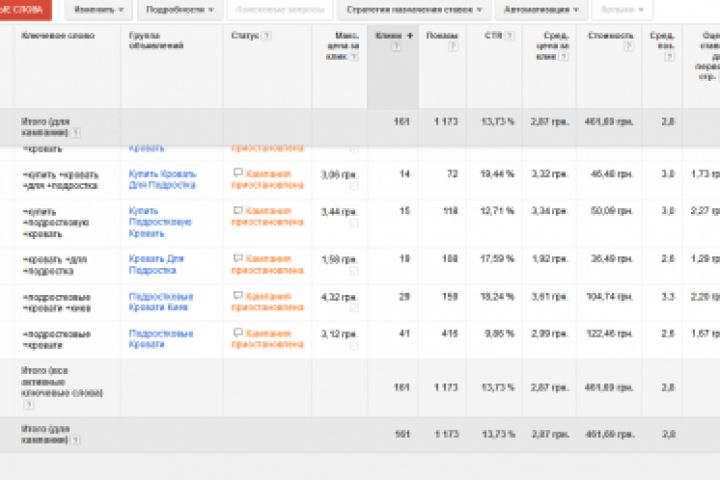Screen dimensions: 720x480
Task: Click cost value 122,46 грн.
Action: [x=610, y=334]
